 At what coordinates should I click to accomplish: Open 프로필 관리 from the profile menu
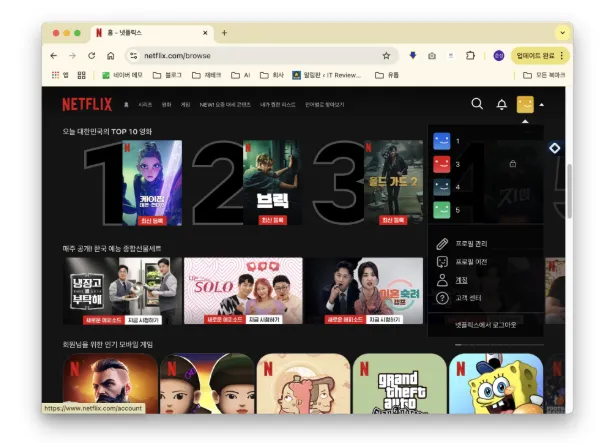click(x=471, y=244)
